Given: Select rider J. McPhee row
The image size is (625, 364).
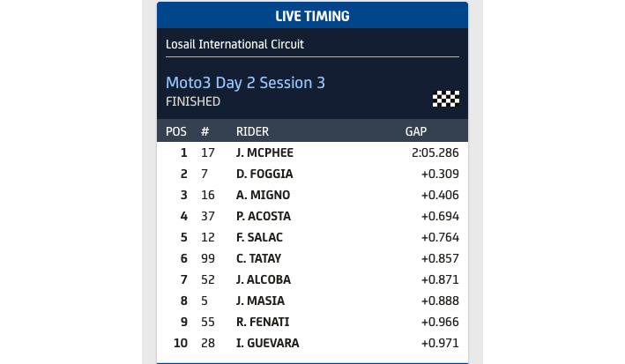Looking at the screenshot, I should (312, 152).
